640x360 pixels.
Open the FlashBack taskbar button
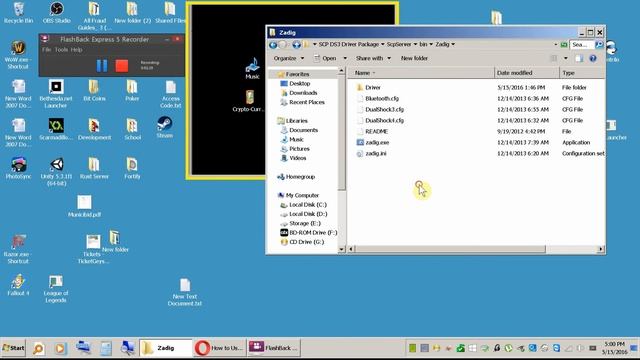(273, 348)
